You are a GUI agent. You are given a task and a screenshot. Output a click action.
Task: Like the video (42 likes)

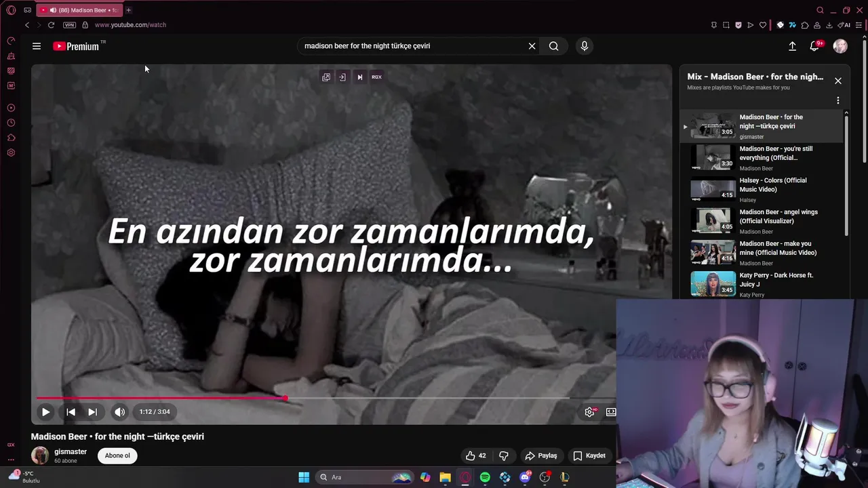click(x=476, y=455)
